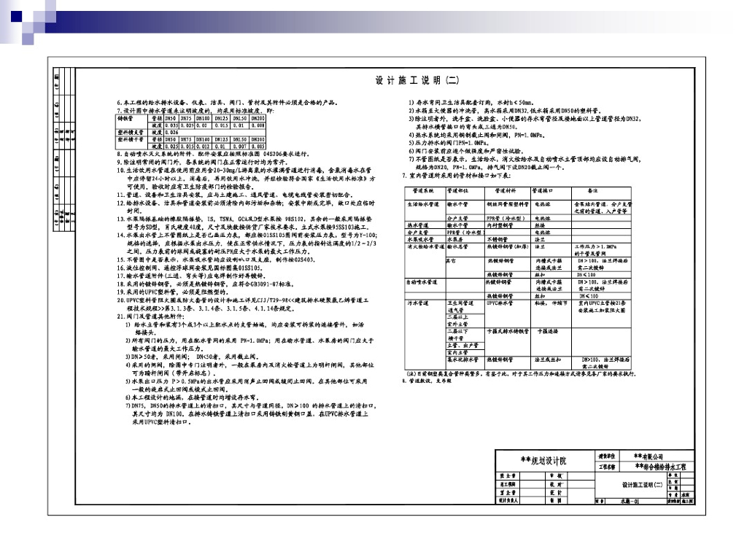Click note 16 referencing 01SS105
Screen dimensions: 747x560
pos(190,268)
